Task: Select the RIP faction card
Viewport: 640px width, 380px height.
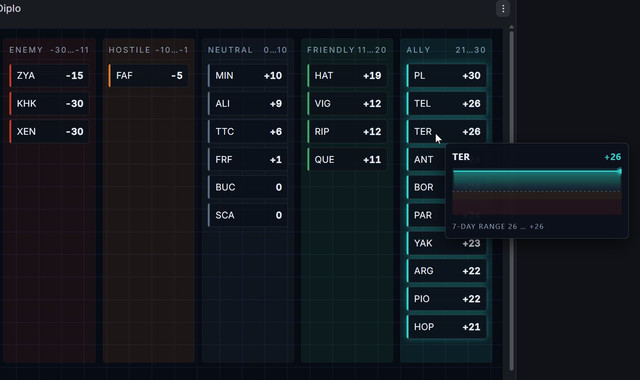Action: pyautogui.click(x=347, y=131)
